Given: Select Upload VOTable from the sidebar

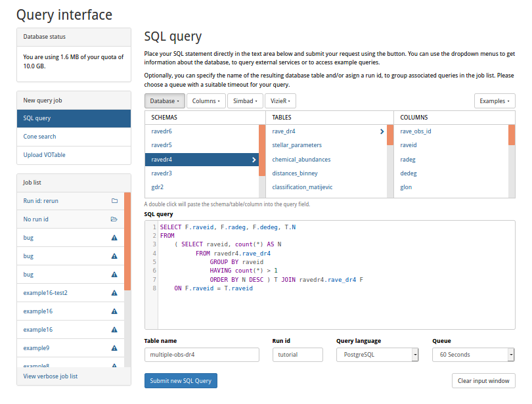Looking at the screenshot, I should [x=44, y=155].
